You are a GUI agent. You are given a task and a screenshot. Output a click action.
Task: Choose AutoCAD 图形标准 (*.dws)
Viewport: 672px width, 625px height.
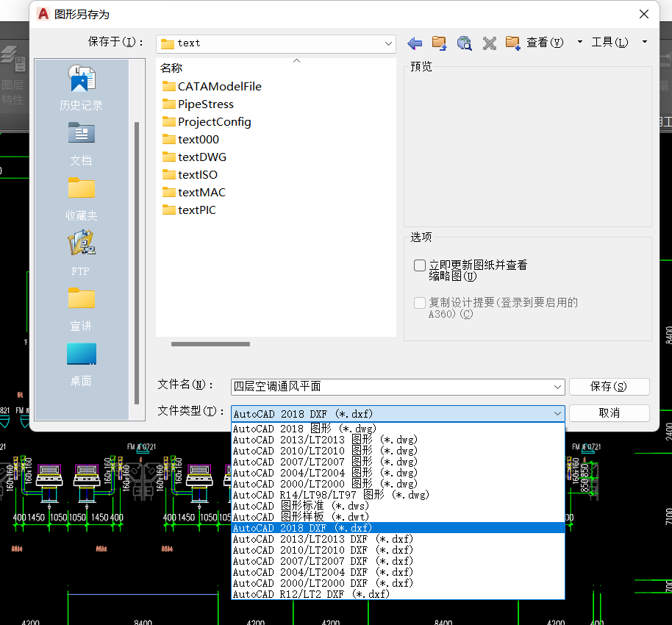398,506
